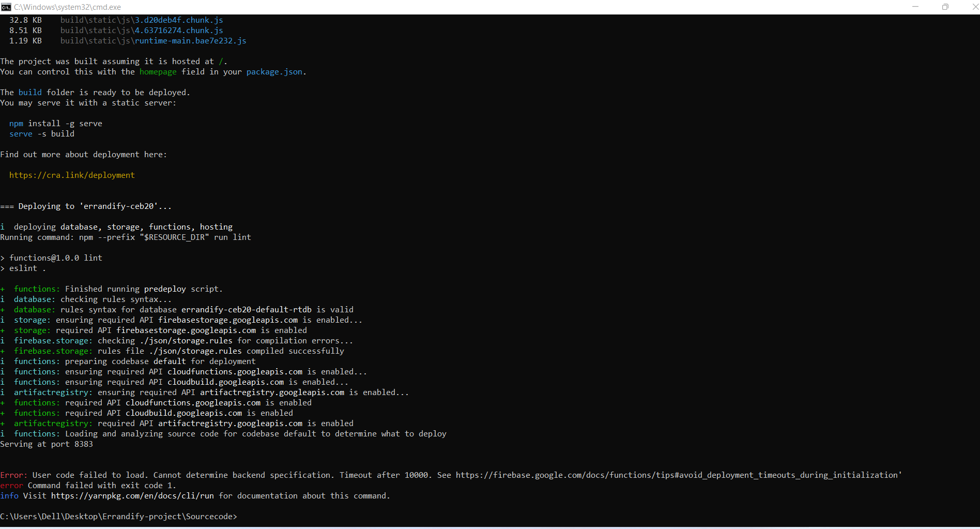
Task: Click the Serving at port 8383 line
Action: tap(47, 444)
